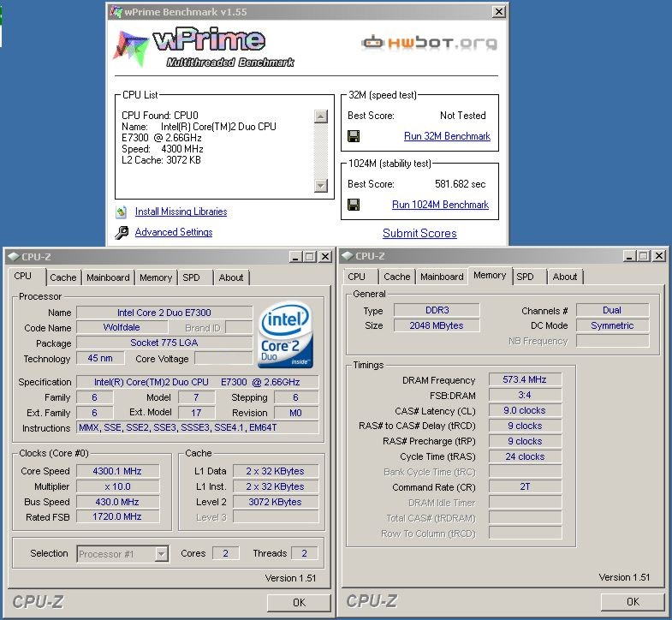Viewport: 672px width, 620px height.
Task: Click the DC Mode value Symmetric
Action: (612, 325)
